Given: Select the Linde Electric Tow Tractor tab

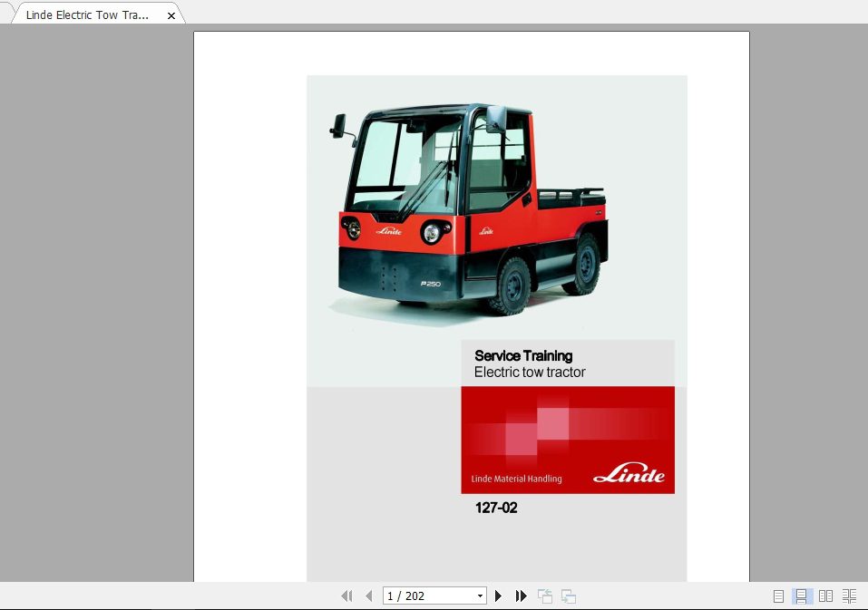Looking at the screenshot, I should (87, 15).
